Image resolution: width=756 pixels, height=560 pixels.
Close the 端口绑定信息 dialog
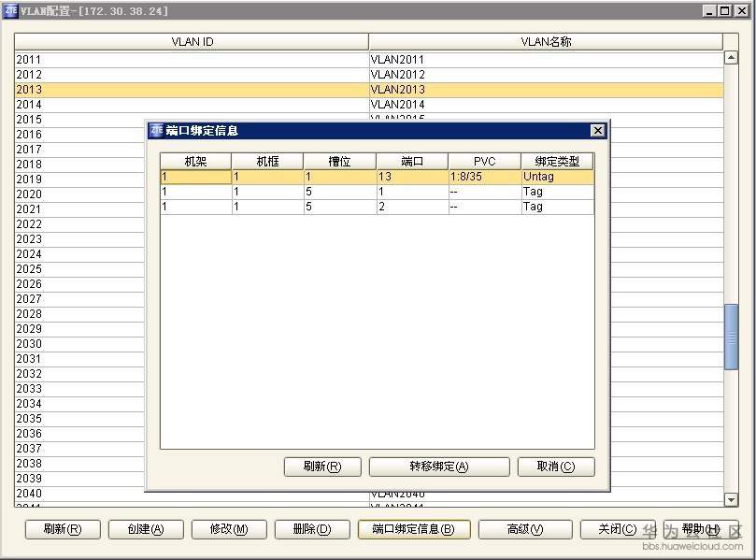tap(597, 130)
